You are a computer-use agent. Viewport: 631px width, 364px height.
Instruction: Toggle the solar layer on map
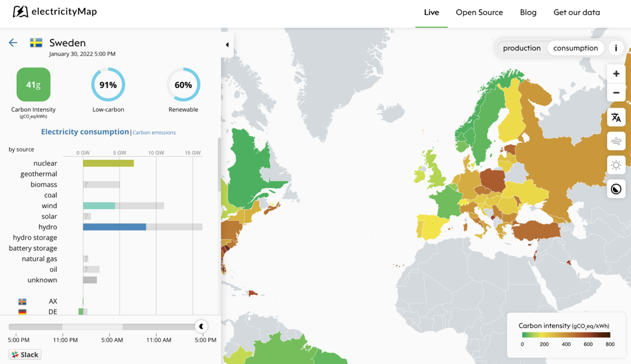point(615,165)
